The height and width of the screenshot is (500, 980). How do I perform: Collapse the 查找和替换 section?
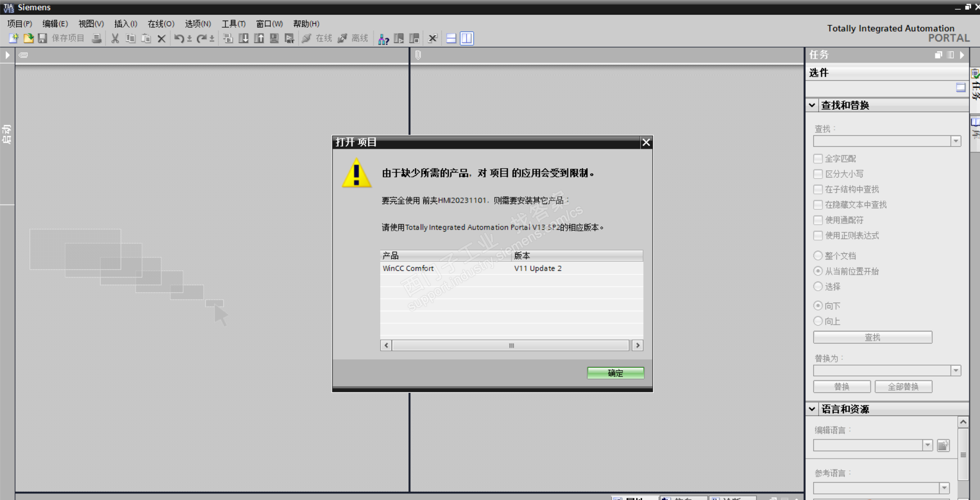(812, 105)
